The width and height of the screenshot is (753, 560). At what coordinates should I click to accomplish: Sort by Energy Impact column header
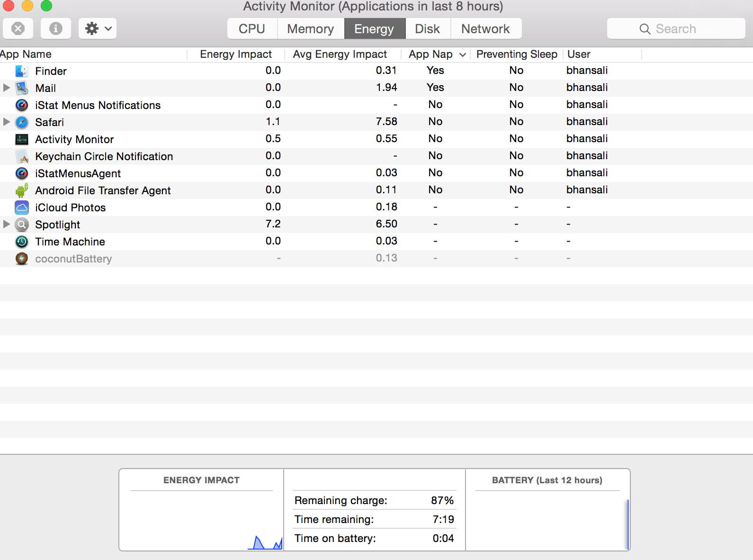tap(236, 54)
